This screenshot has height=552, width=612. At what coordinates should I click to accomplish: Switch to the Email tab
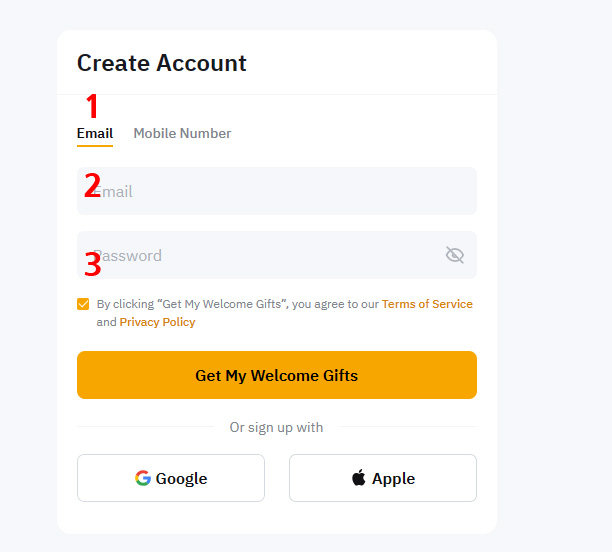[x=95, y=134]
